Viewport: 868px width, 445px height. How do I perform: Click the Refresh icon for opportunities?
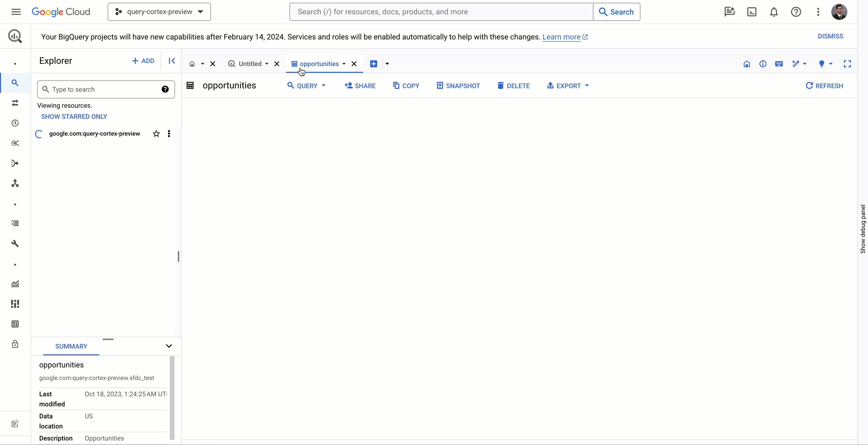(809, 86)
